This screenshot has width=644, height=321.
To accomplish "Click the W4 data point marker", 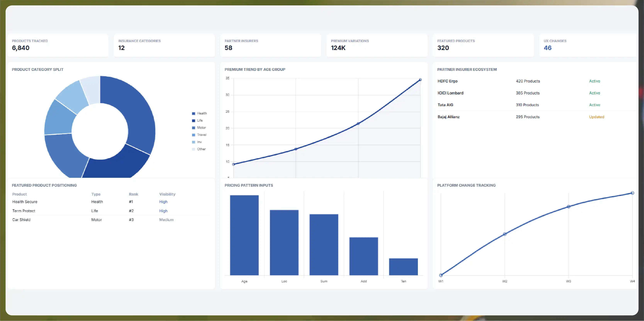I will (x=632, y=193).
